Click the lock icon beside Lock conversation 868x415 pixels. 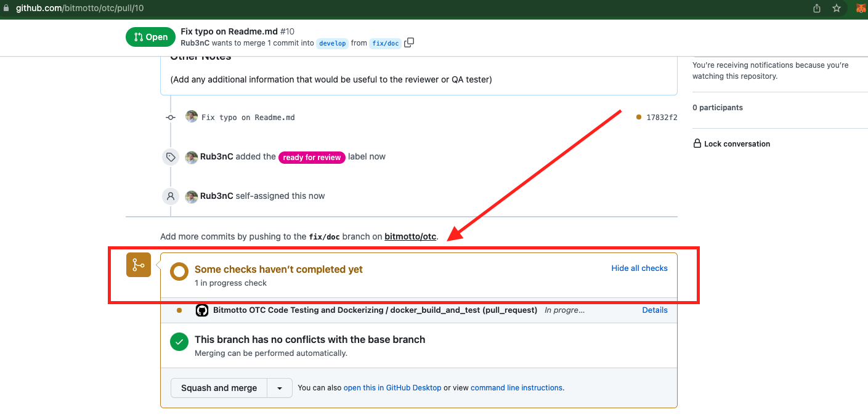click(x=697, y=143)
